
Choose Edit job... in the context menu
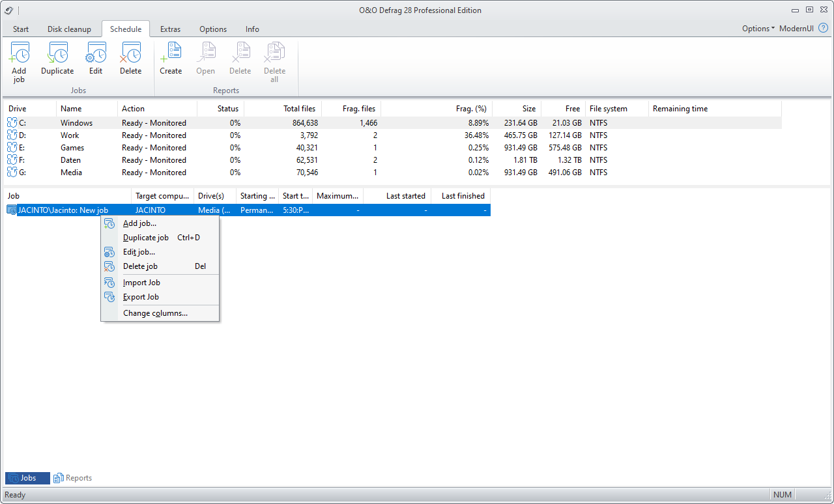[160, 252]
